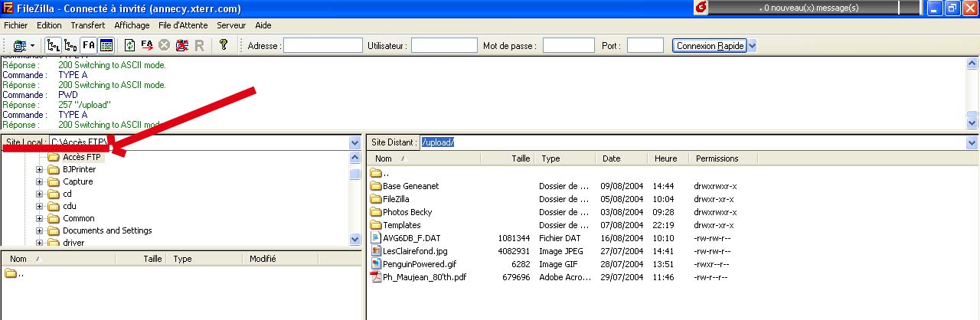Open the Serveur menu
The width and height of the screenshot is (980, 320).
(231, 25)
